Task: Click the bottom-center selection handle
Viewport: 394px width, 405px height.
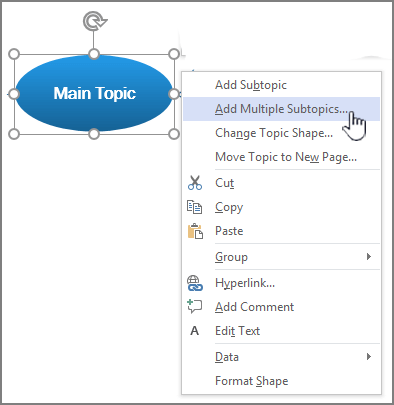Action: pos(94,134)
